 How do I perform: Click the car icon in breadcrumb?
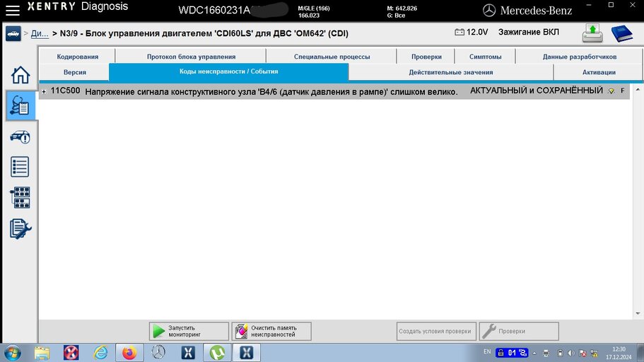tap(13, 34)
